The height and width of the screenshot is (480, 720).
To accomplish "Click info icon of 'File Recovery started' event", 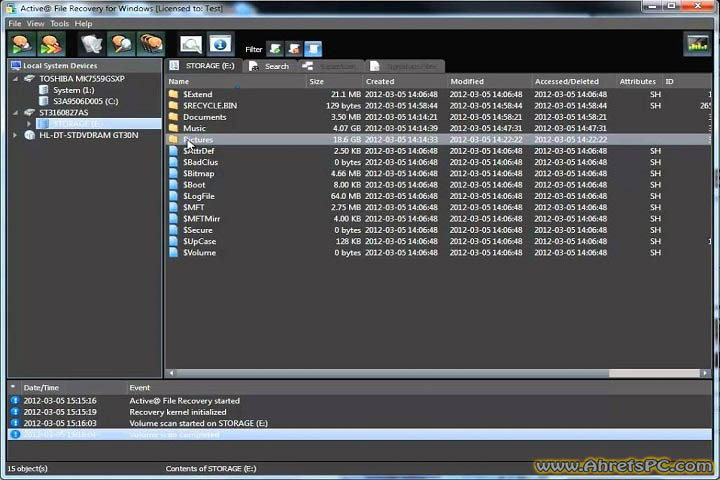I will [x=15, y=401].
